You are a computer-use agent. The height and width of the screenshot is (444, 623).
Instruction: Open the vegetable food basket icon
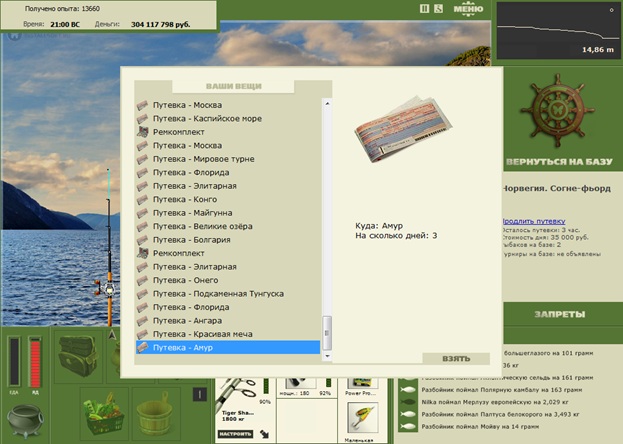tap(104, 414)
